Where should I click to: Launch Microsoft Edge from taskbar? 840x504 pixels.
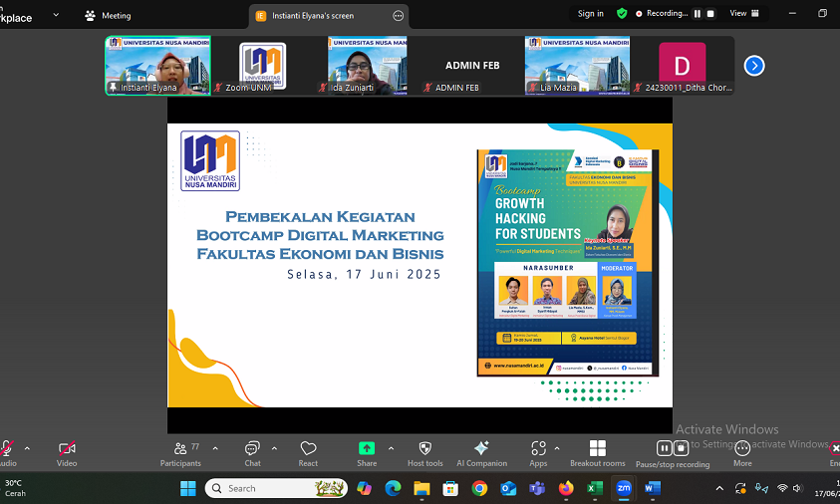[393, 488]
